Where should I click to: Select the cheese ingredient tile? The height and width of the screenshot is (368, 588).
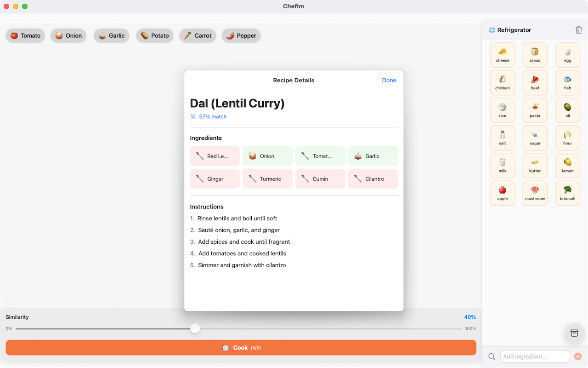click(x=503, y=55)
